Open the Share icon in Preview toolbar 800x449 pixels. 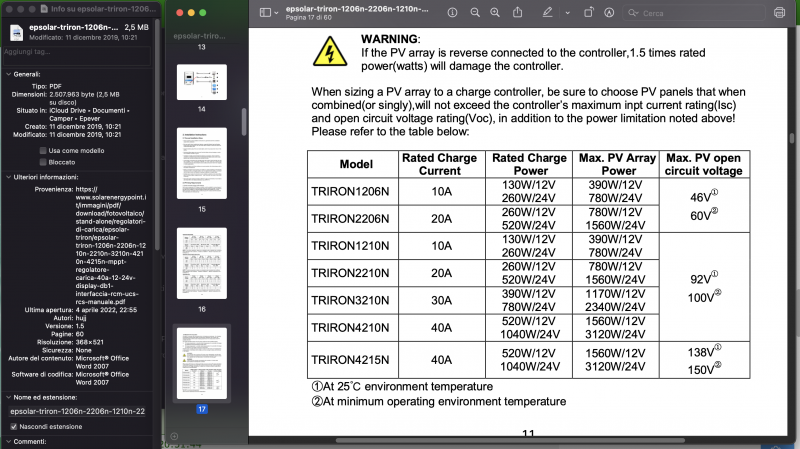click(515, 13)
